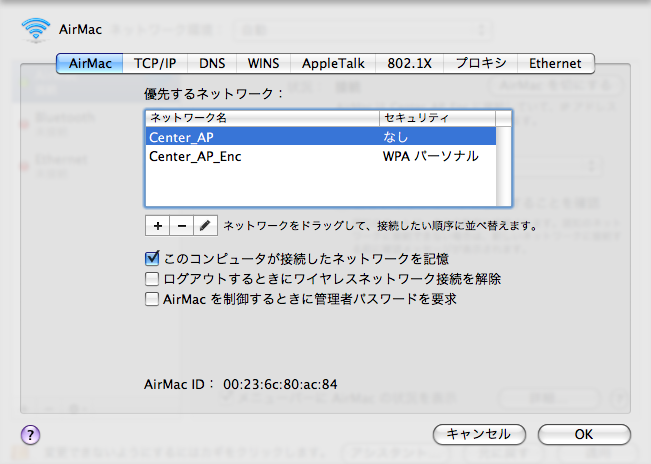Open the Ethernet tab
Viewport: 651px width, 464px height.
pyautogui.click(x=556, y=63)
